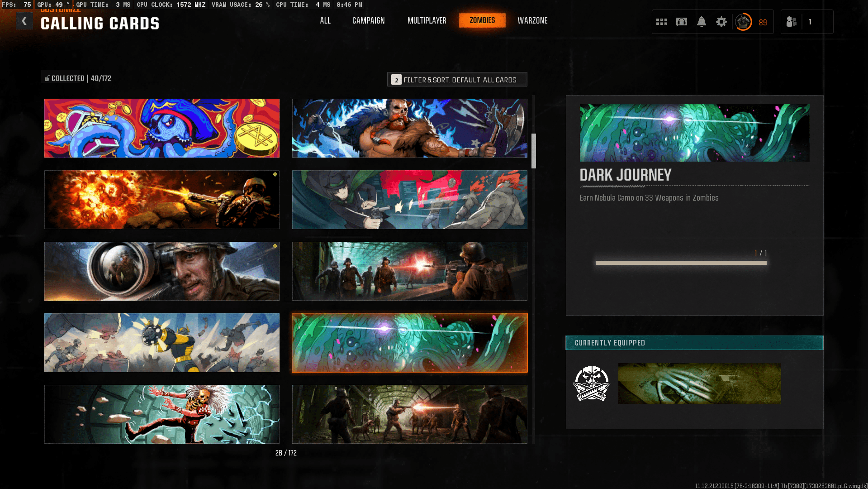Viewport: 868px width, 489px height.
Task: Click the calling card list scrollbar handle
Action: [x=534, y=151]
